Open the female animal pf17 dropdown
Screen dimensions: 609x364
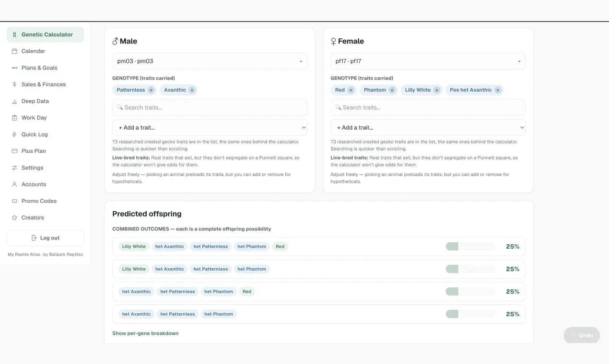click(428, 61)
